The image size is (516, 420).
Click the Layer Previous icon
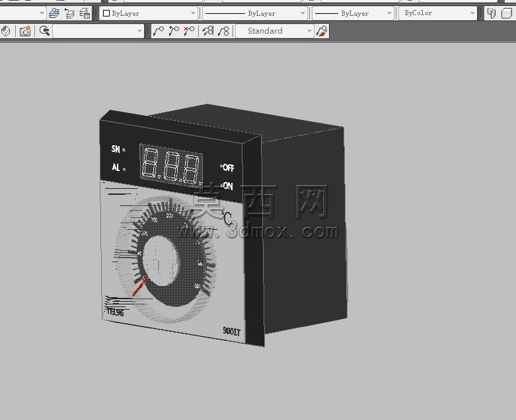tap(69, 13)
